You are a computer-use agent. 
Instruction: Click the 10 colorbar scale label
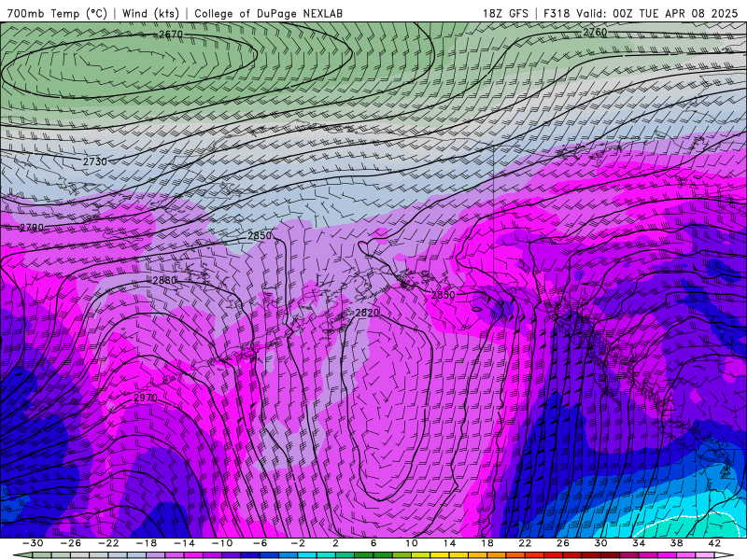412,543
